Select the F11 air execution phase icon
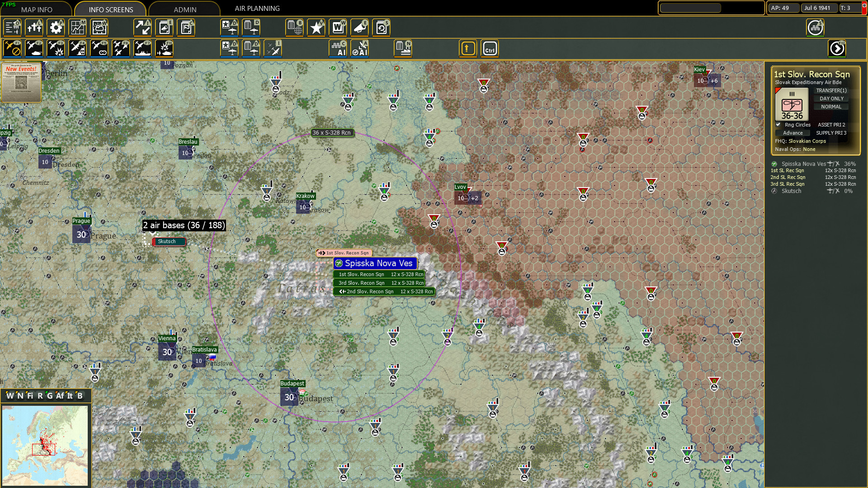The width and height of the screenshot is (868, 488). point(164,48)
